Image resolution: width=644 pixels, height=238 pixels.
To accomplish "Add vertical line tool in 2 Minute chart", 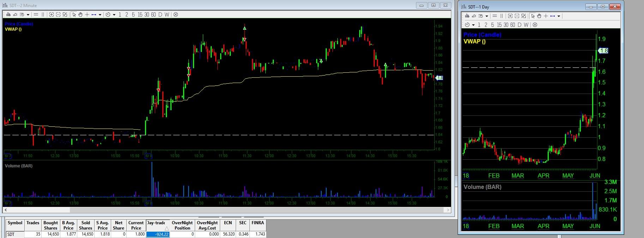I will (x=43, y=14).
